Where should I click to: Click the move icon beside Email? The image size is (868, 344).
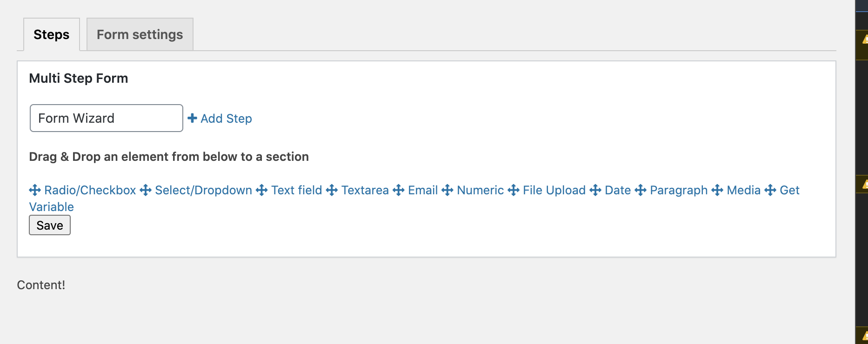click(399, 190)
